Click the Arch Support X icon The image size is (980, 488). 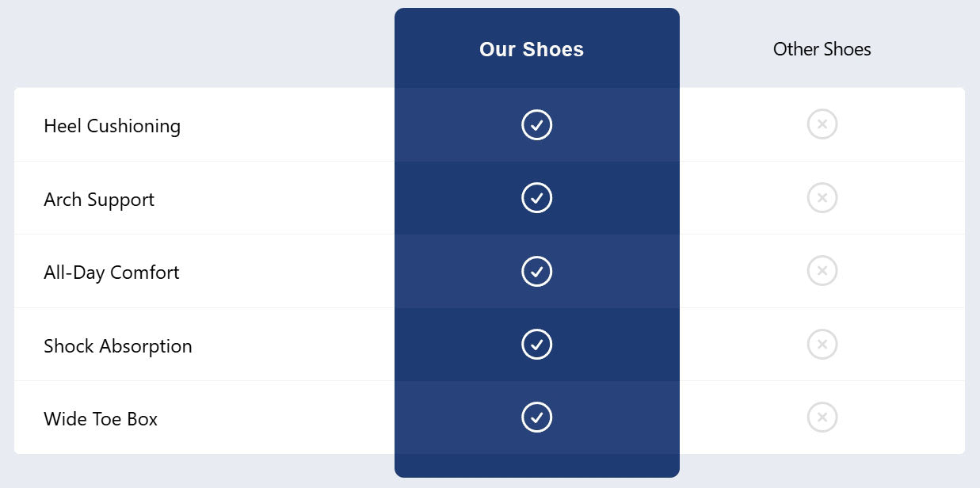(822, 198)
